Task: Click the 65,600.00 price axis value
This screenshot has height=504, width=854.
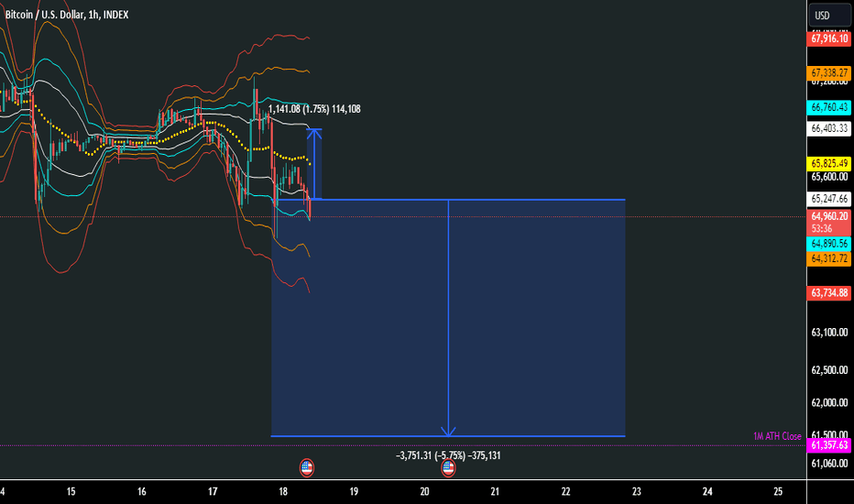Action: 829,177
